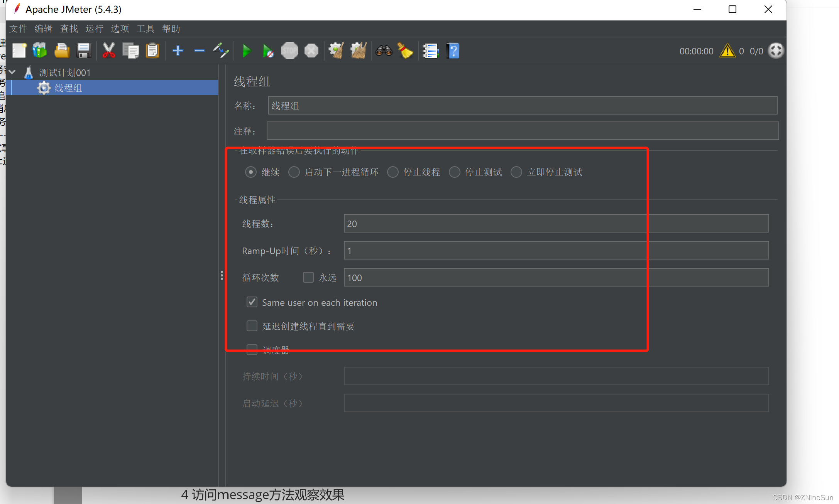Viewport: 839px width, 504px height.
Task: Enable 调度器 checkbox
Action: tap(252, 349)
